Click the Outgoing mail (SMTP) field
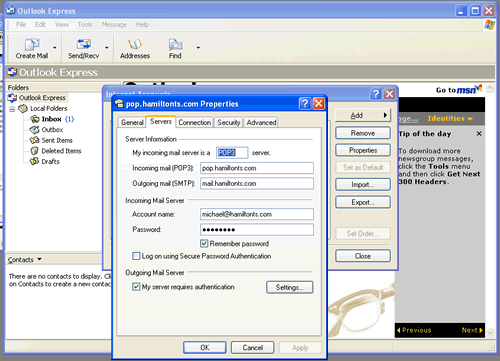Screen dimensions: 500x361 pos(257,183)
